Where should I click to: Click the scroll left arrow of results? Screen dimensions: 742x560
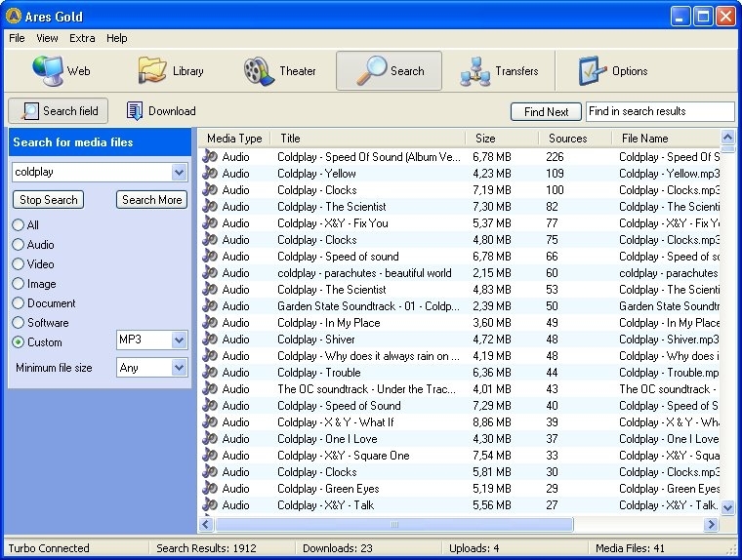206,524
